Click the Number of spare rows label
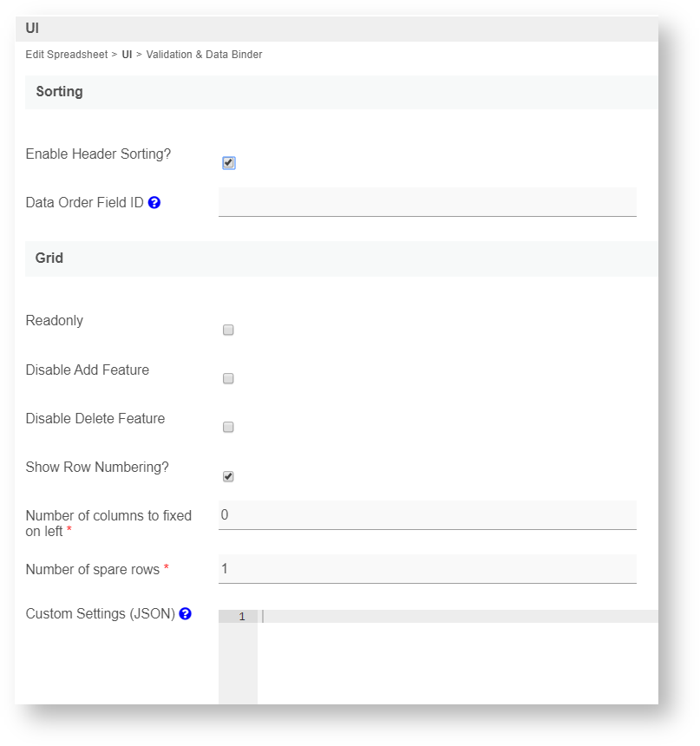Viewport: 700px width, 746px height. point(93,570)
